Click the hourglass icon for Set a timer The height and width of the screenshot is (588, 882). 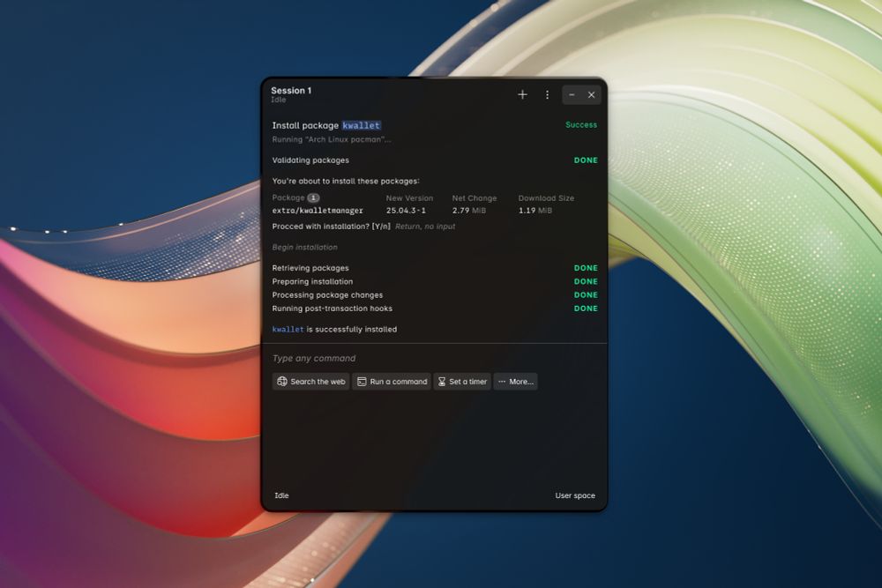442,382
